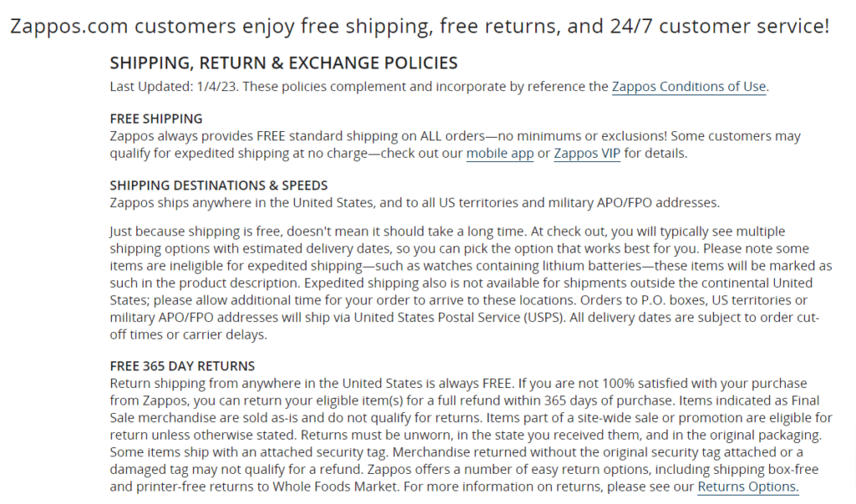Click the sentence starting Zappos ships anywhere
This screenshot has height=504, width=856.
(415, 203)
